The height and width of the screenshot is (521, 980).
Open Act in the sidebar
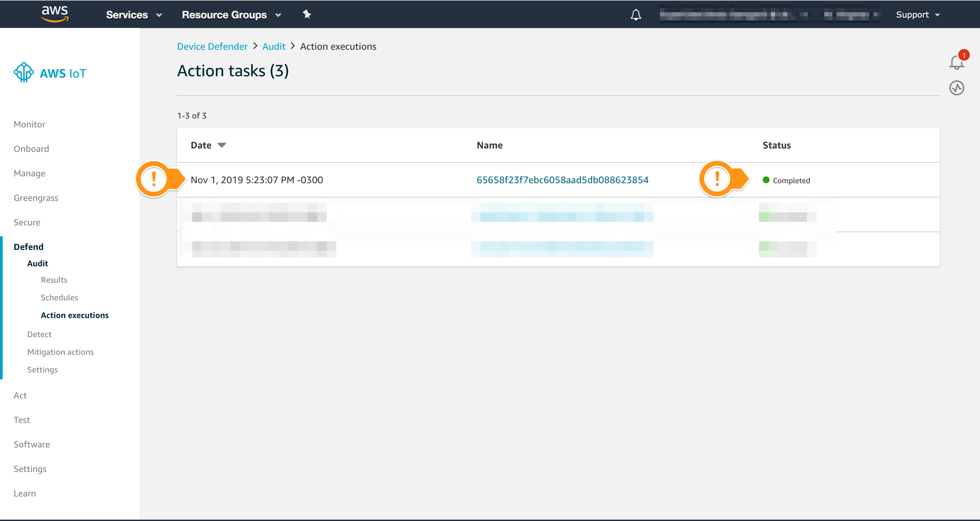pyautogui.click(x=20, y=395)
